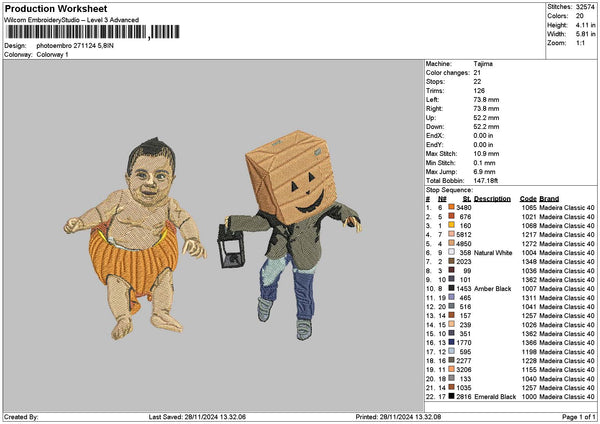Viewport: 600px width, 424px height.
Task: Click the Max Stitch value '10.9 mm'
Action: click(x=486, y=153)
